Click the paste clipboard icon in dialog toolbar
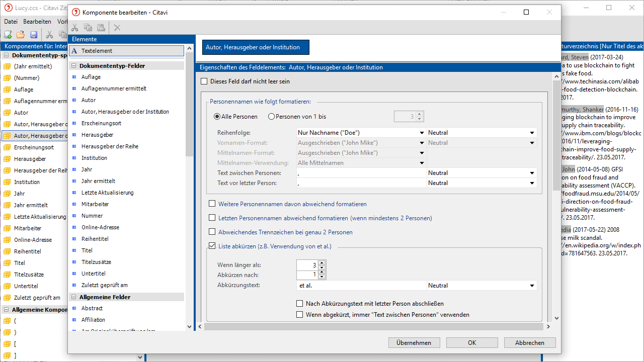Viewport: 644px width, 362px height. [x=101, y=28]
